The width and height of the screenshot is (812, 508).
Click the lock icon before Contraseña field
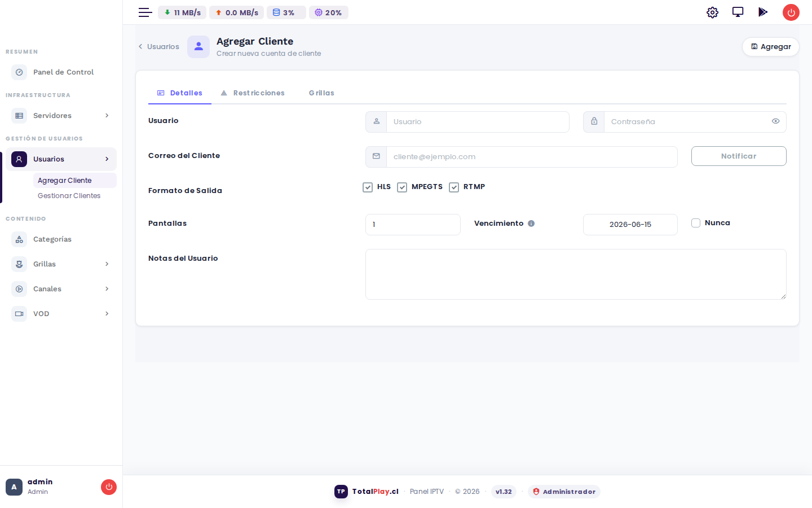tap(594, 122)
